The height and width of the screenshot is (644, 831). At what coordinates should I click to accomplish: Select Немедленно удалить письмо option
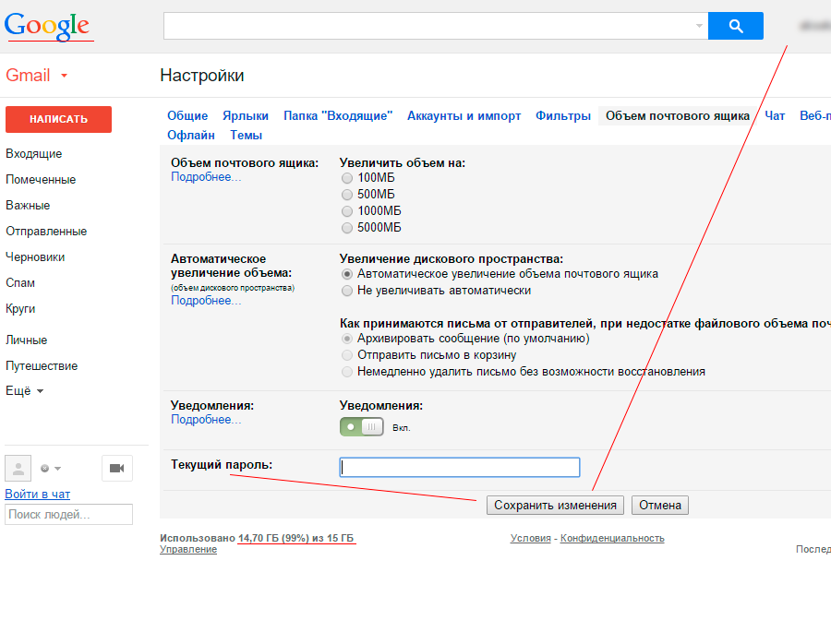[347, 372]
